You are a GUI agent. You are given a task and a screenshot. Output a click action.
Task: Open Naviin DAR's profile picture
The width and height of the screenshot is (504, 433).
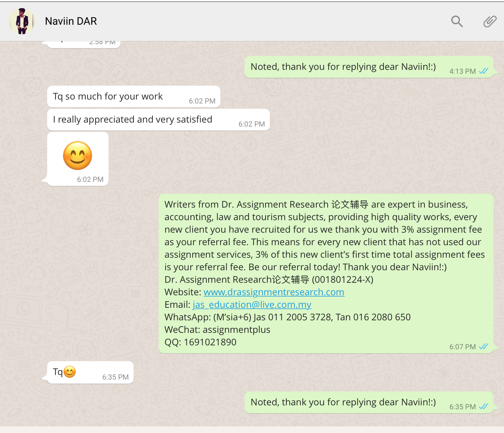(x=22, y=21)
